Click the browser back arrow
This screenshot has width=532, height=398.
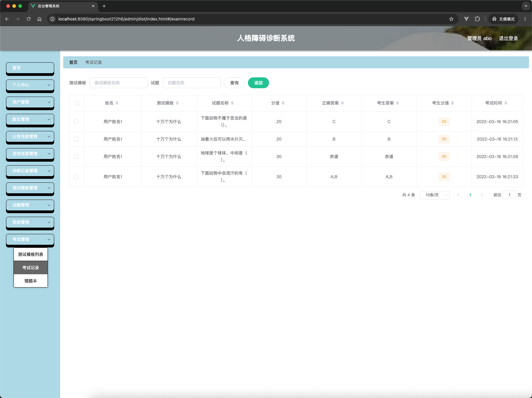coord(7,19)
